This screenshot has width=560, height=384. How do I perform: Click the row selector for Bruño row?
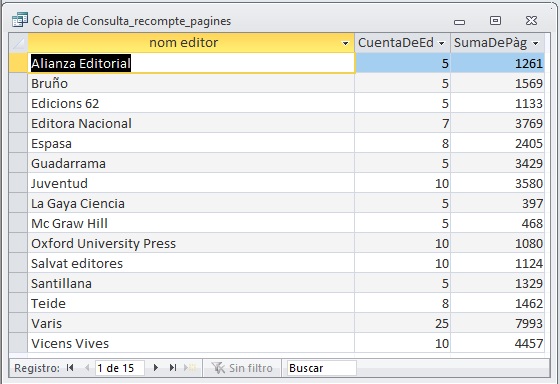(18, 83)
